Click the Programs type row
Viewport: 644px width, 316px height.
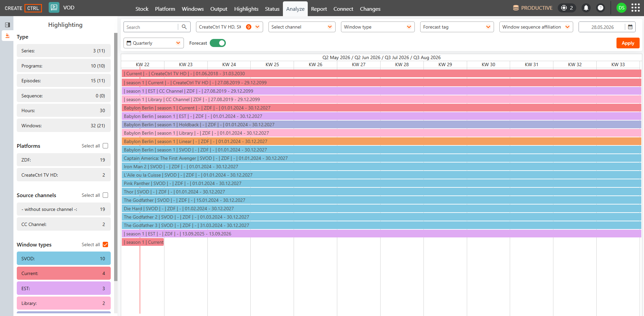(x=64, y=66)
